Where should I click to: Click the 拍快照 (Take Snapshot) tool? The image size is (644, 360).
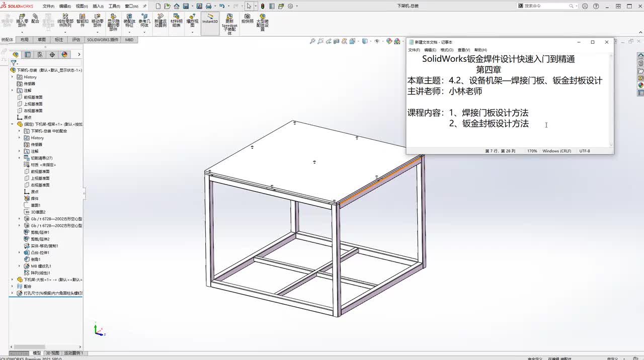point(247,19)
